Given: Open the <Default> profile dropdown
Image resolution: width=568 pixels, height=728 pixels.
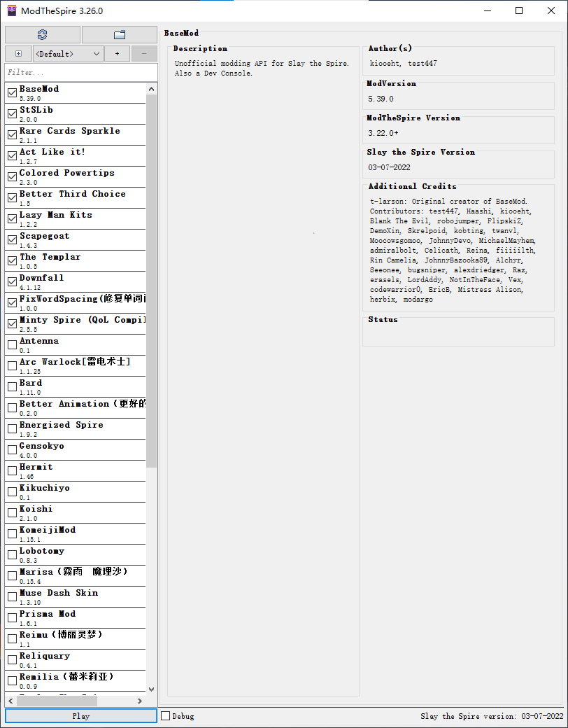Looking at the screenshot, I should click(69, 54).
